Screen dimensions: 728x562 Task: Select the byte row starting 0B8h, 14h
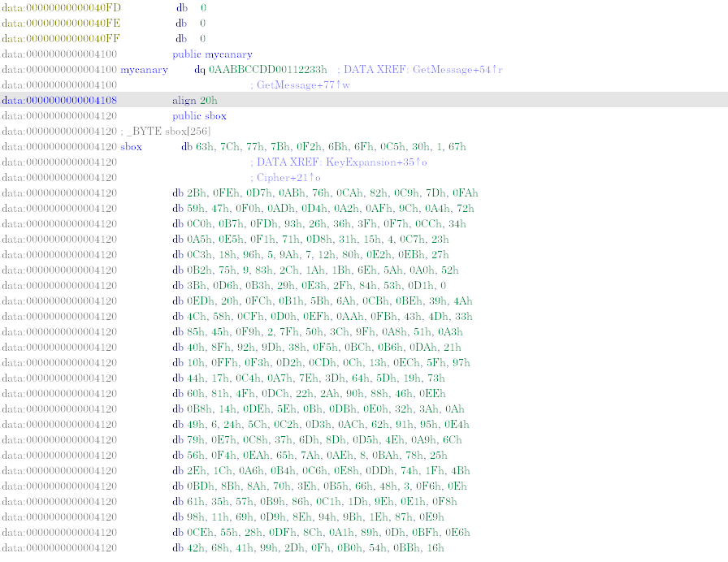point(318,409)
